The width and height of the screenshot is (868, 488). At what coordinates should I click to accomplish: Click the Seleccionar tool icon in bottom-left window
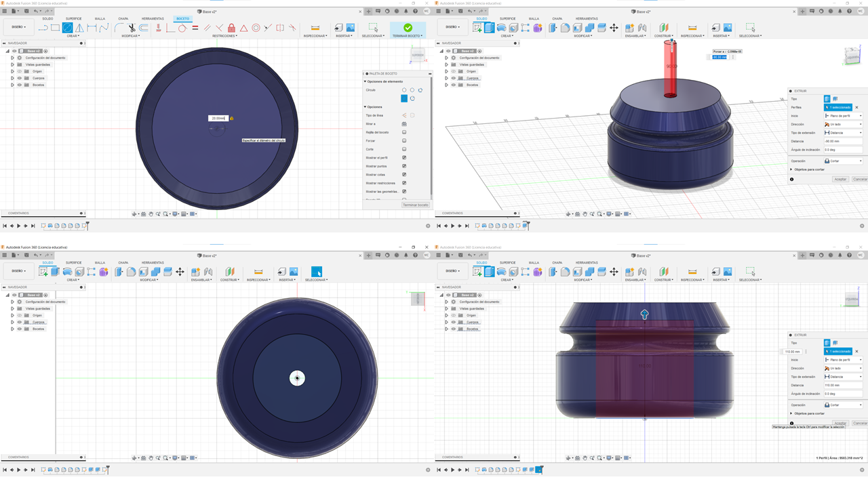coord(316,272)
